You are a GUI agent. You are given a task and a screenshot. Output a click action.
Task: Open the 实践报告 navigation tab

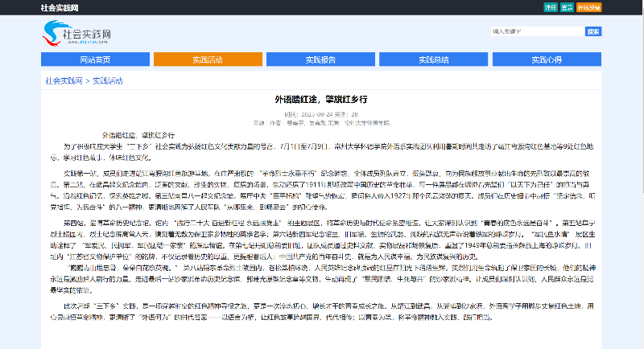click(321, 60)
